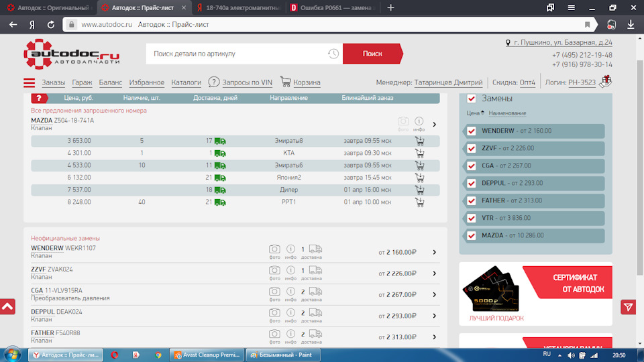
Task: Expand WENDERW WEKR1107 offers chevron
Action: click(434, 252)
